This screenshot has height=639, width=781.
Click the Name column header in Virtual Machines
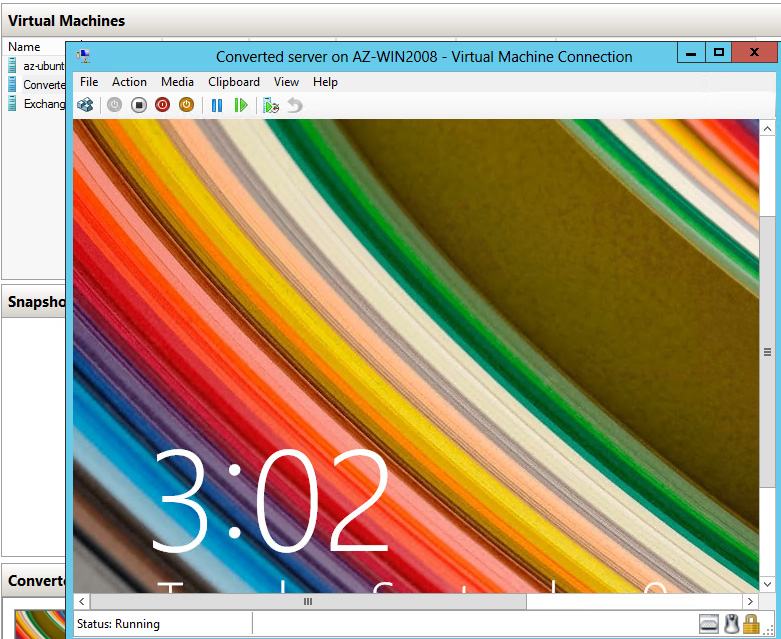click(x=24, y=47)
